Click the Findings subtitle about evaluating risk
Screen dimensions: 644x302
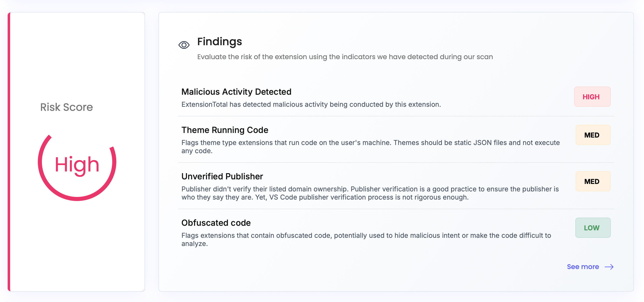coord(345,57)
